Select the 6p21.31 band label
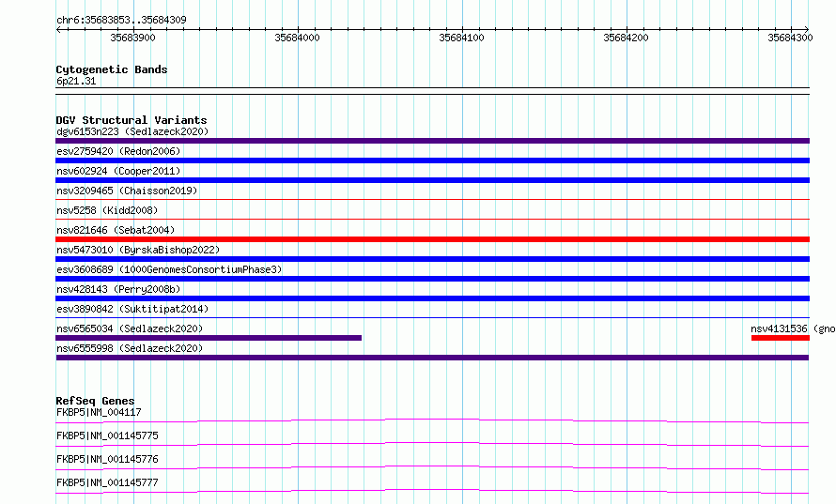The height and width of the screenshot is (504, 836). tap(76, 81)
